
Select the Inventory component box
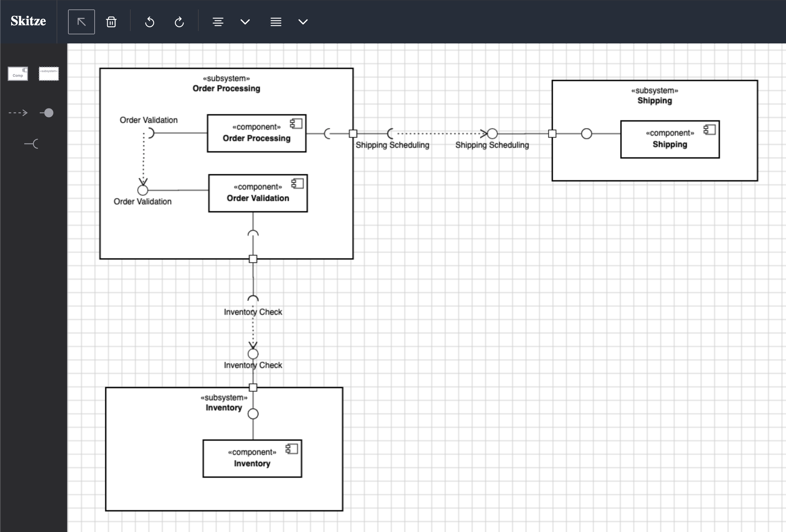point(252,459)
